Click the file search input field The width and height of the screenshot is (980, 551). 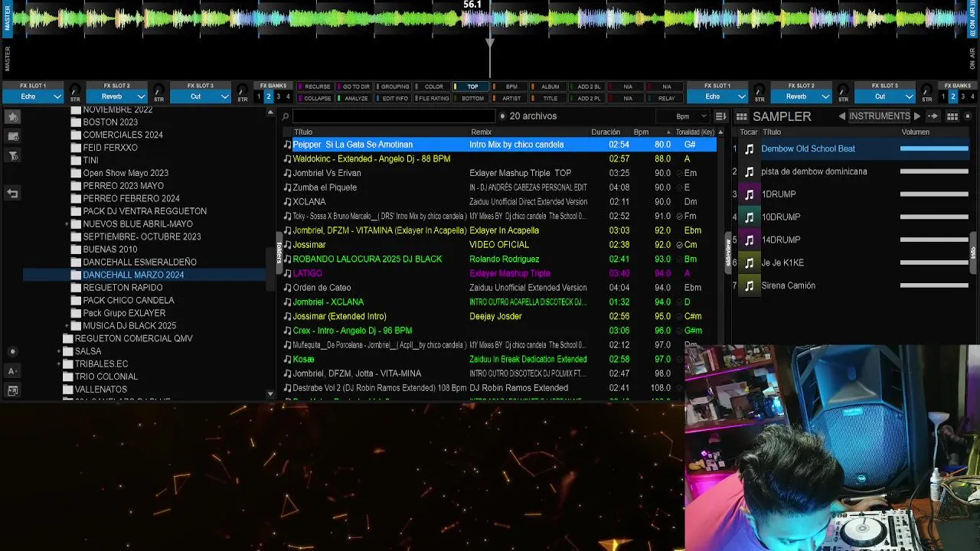pyautogui.click(x=394, y=116)
